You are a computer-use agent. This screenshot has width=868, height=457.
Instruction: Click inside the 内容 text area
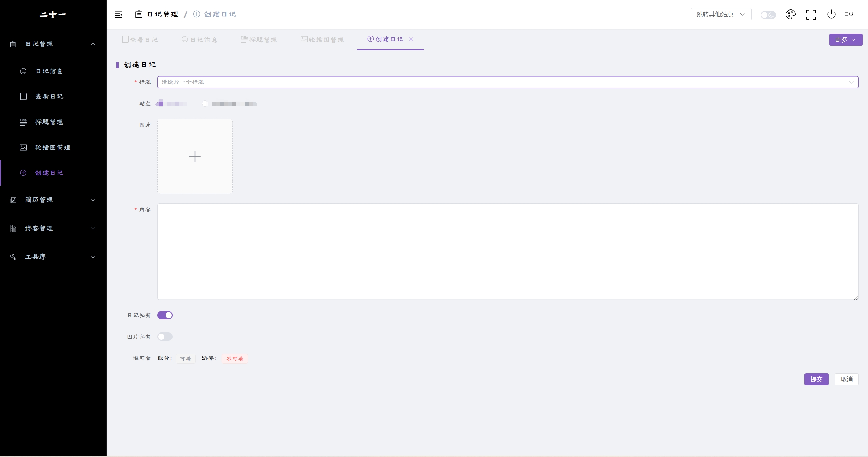pos(508,251)
